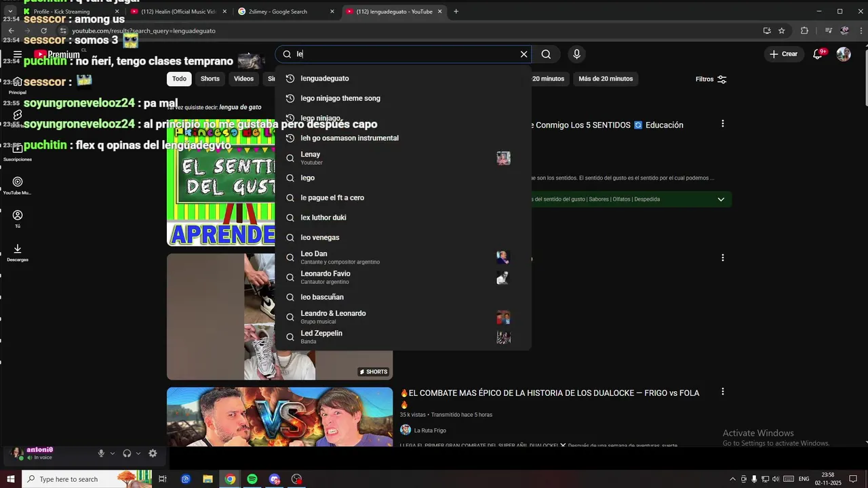Open the hamburger guide menu
Screen dimensions: 868x488
(x=18, y=54)
